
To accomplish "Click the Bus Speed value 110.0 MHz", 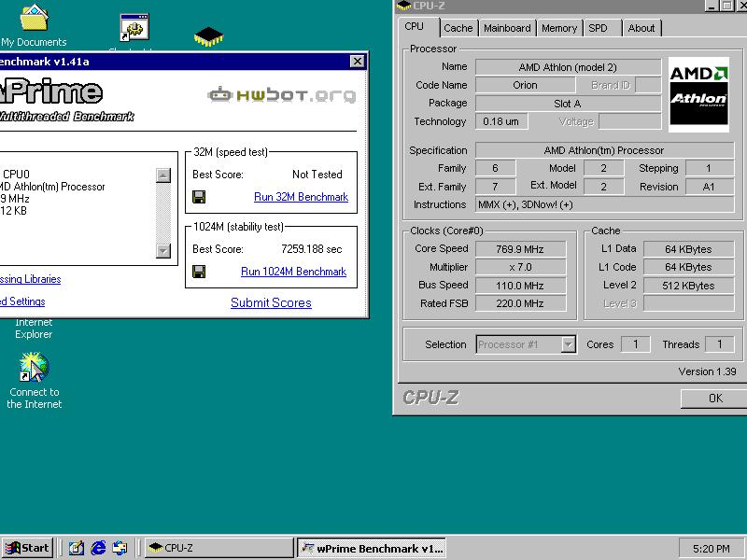I will [x=520, y=286].
